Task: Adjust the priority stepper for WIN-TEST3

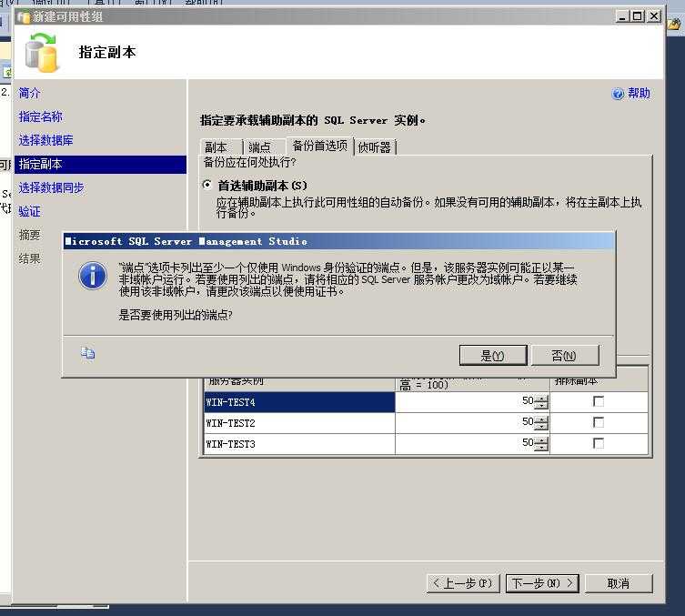Action: coord(541,443)
